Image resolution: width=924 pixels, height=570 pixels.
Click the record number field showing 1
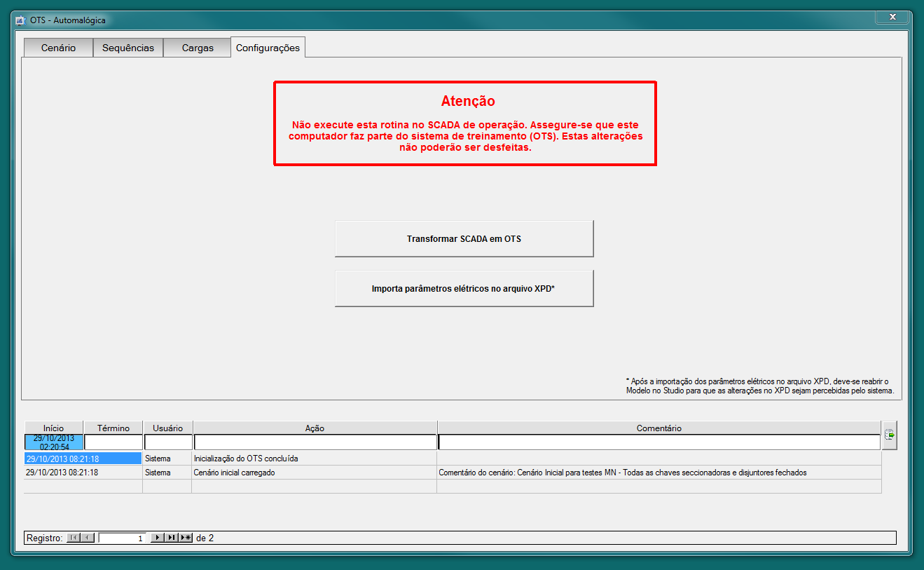123,538
